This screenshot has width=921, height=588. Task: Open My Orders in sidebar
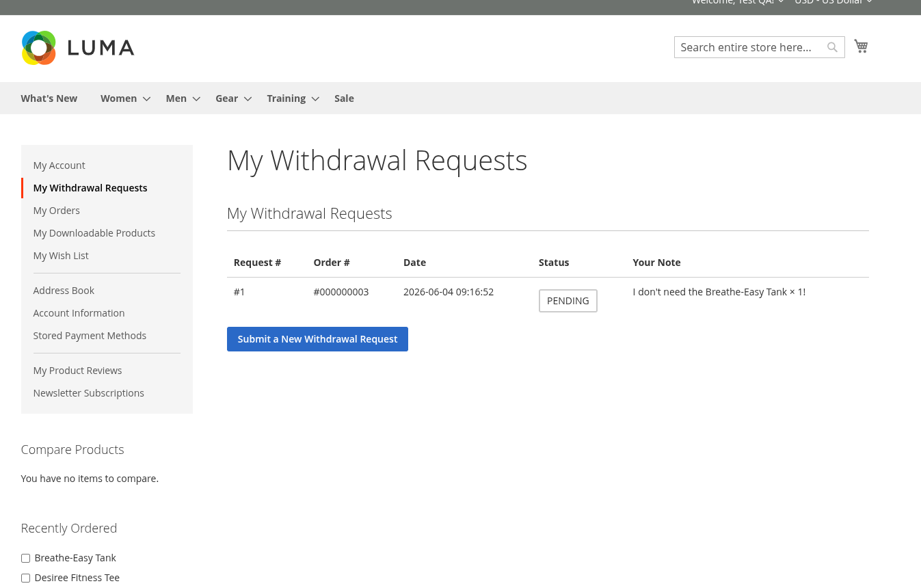pyautogui.click(x=57, y=211)
